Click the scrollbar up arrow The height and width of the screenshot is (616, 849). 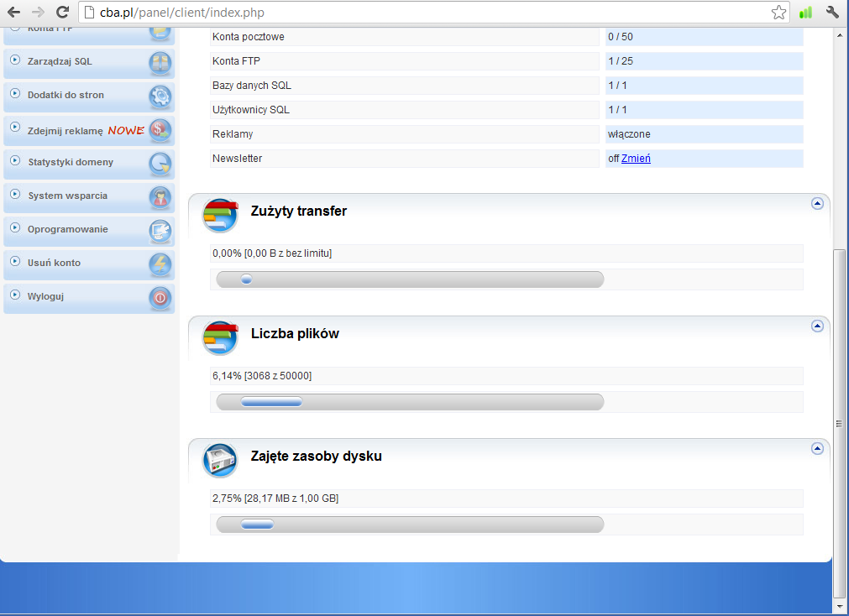839,36
